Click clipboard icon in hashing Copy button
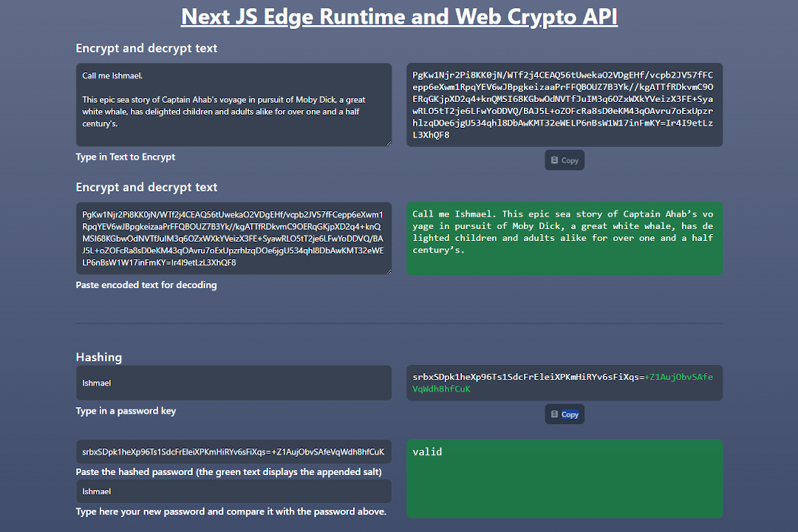798x532 pixels. point(554,415)
